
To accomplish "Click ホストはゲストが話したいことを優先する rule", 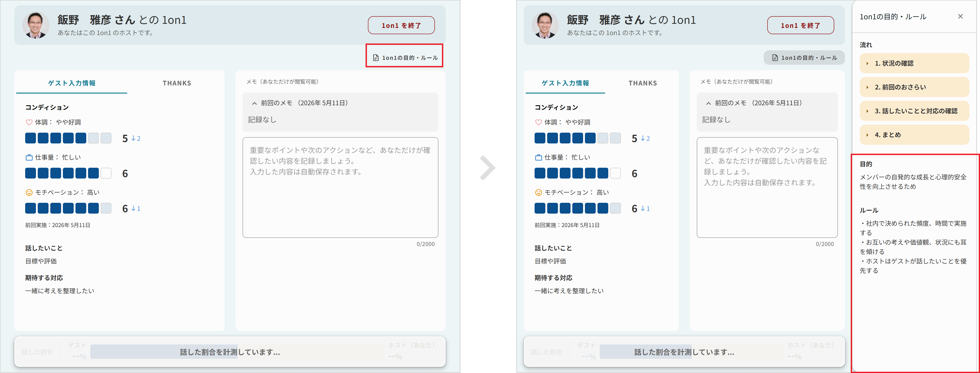I will (x=913, y=266).
